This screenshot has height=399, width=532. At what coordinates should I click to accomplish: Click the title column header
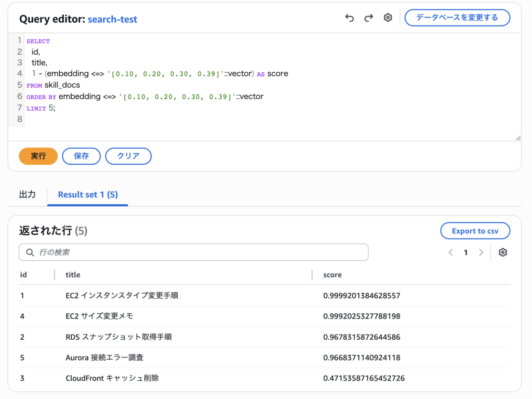coord(73,274)
